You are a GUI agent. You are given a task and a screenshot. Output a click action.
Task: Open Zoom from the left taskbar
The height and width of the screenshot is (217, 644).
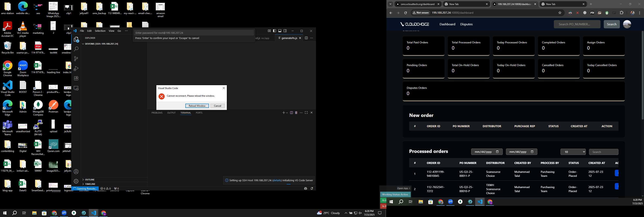pos(64,213)
